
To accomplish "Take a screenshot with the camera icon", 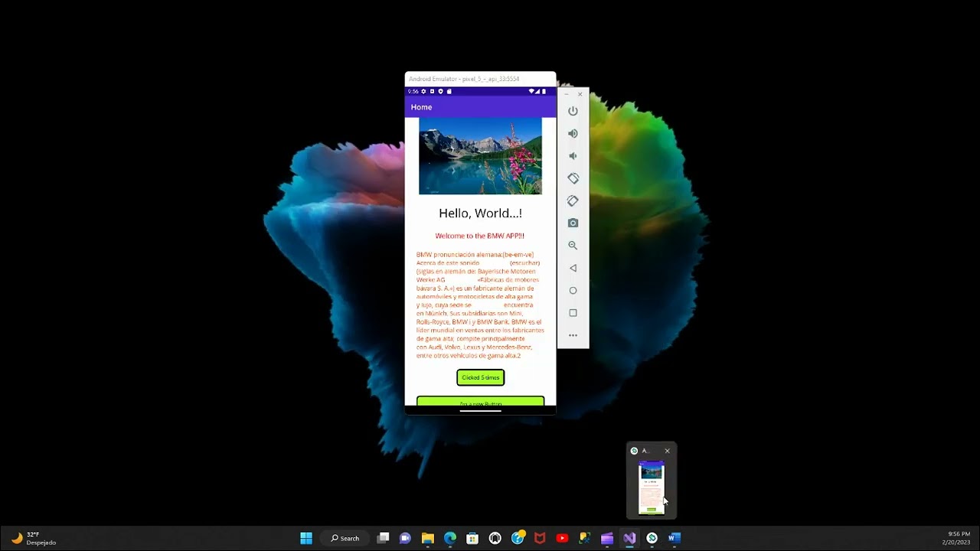I will click(x=573, y=223).
